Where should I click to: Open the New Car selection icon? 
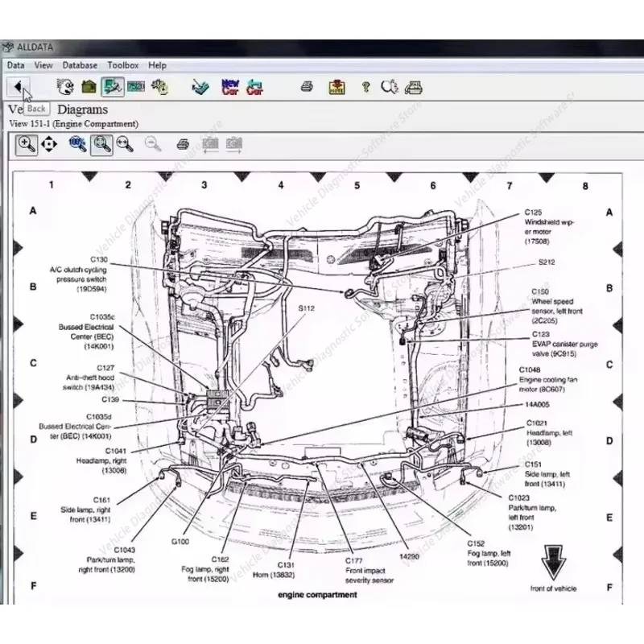click(229, 86)
